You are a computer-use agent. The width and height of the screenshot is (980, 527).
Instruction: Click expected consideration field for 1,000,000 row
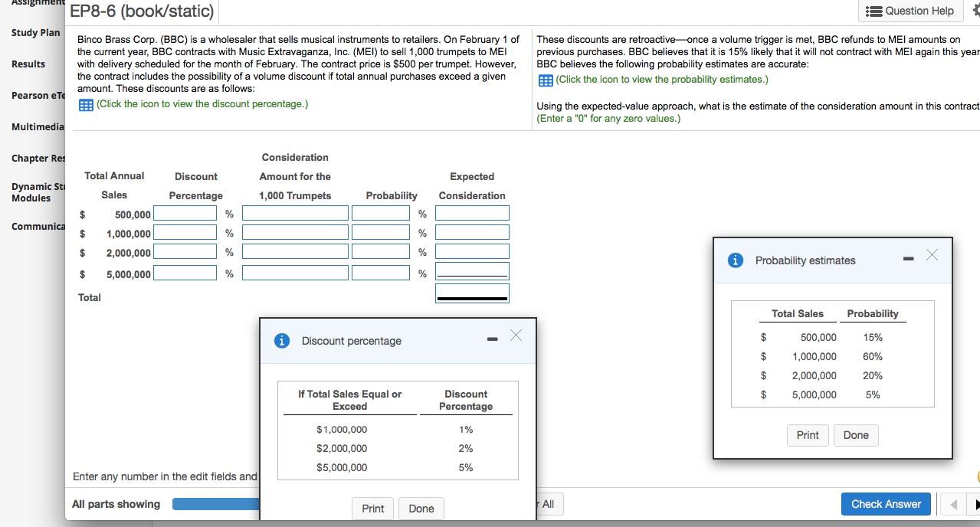[x=472, y=232]
